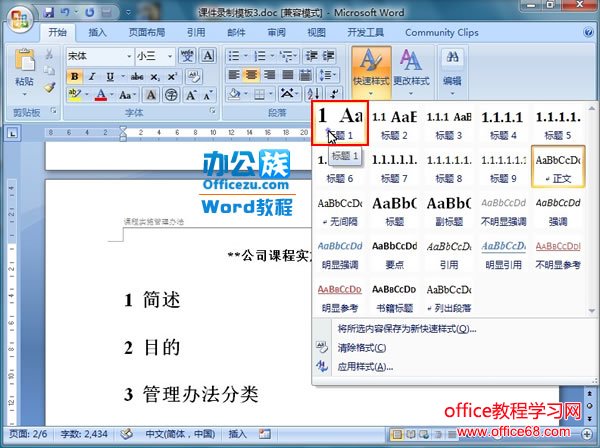
Task: Toggle underline formatting
Action: click(110, 77)
